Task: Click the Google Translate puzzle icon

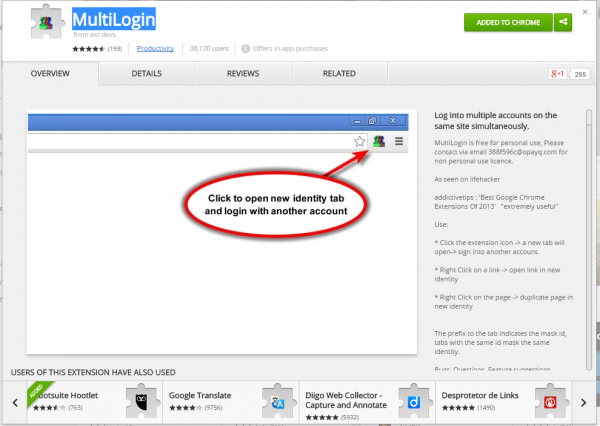Action: pos(279,402)
